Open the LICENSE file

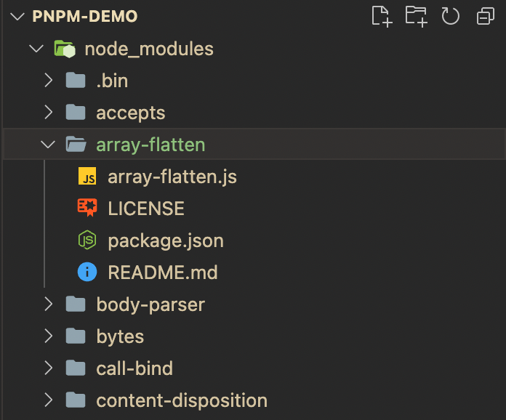point(146,209)
